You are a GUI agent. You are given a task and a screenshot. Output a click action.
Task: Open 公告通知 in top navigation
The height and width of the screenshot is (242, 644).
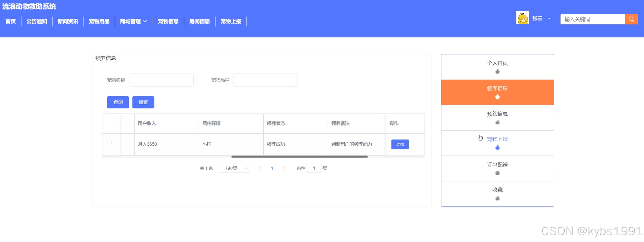(37, 21)
